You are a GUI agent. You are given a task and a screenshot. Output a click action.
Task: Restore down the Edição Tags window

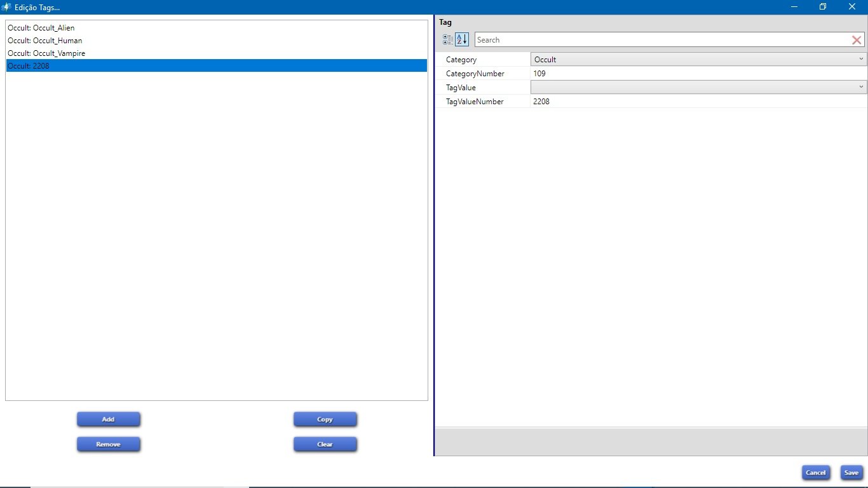pos(823,7)
